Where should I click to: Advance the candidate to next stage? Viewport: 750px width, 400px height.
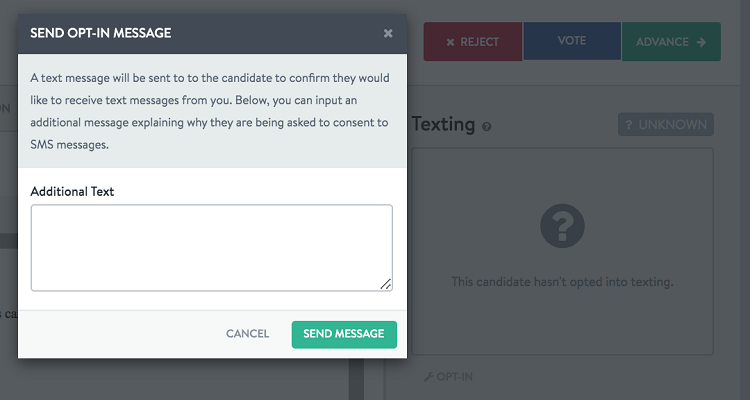pyautogui.click(x=671, y=42)
